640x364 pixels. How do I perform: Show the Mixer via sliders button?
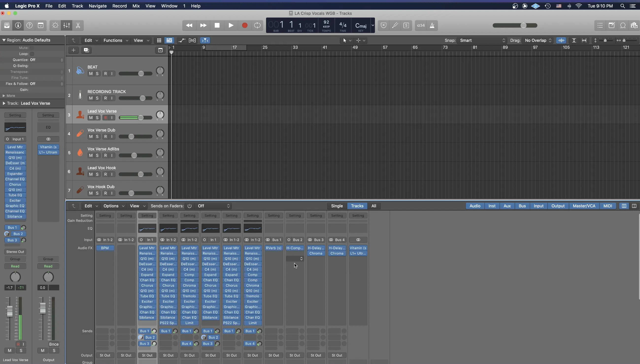(x=67, y=25)
